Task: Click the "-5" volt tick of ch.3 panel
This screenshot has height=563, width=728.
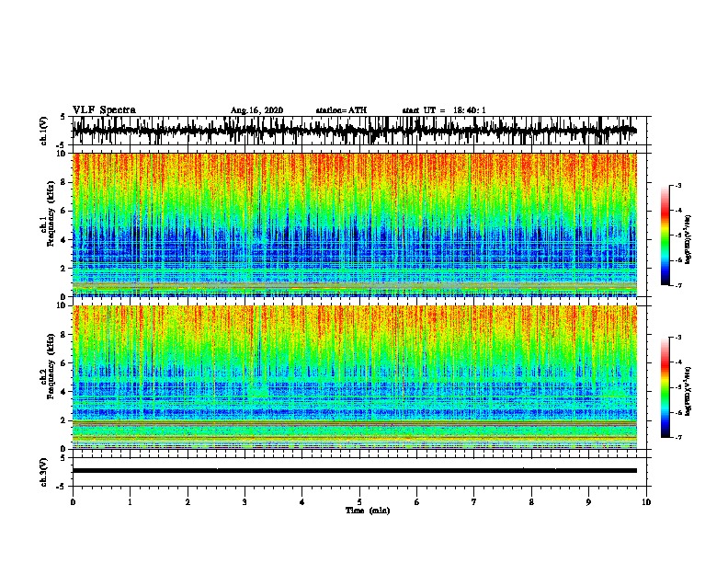Action: [62, 487]
